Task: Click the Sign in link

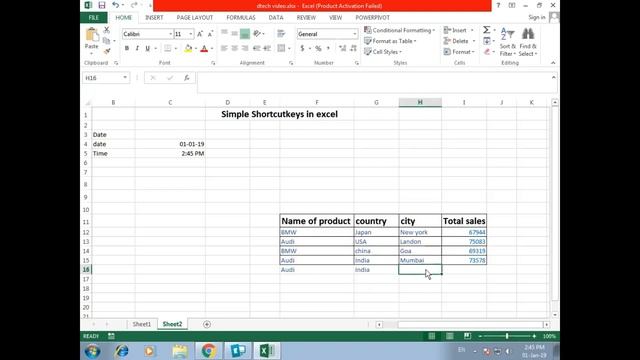Action: click(536, 17)
